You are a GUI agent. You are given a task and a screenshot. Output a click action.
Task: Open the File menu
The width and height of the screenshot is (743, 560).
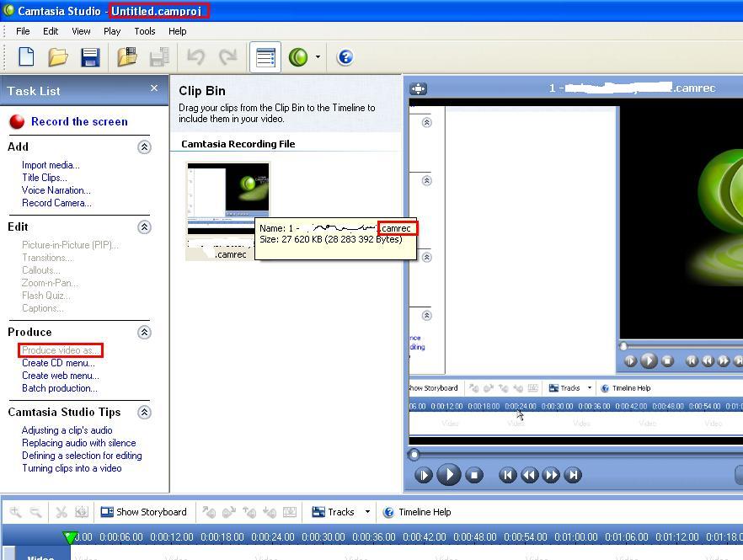coord(23,31)
